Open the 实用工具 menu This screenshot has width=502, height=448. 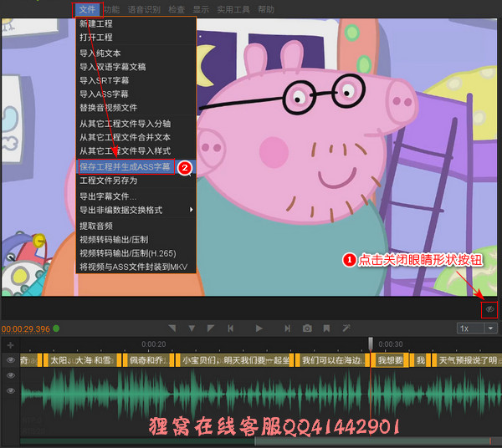[x=233, y=9]
